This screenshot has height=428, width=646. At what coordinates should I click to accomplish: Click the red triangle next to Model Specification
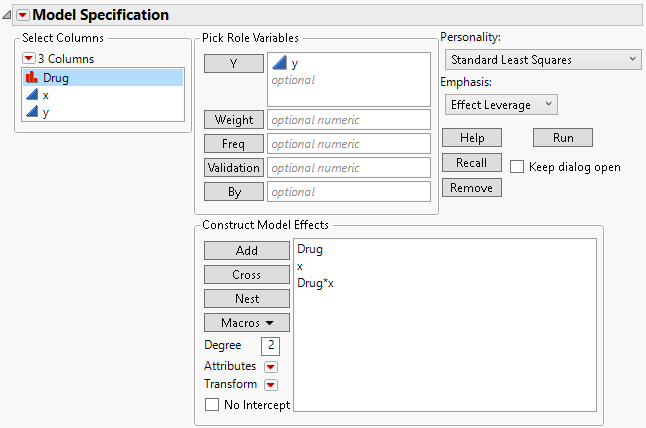point(23,15)
